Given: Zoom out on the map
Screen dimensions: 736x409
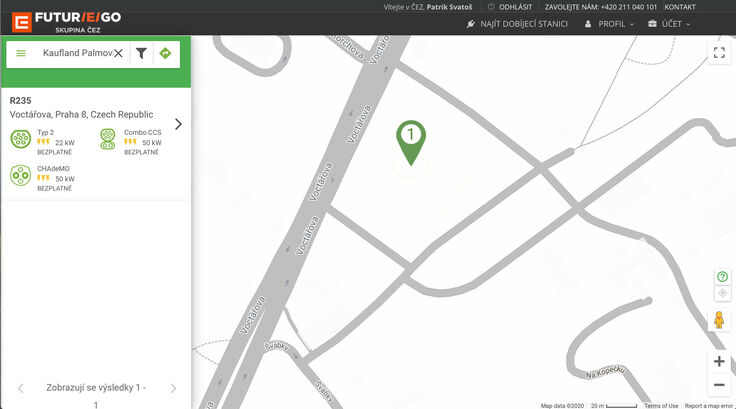Looking at the screenshot, I should tap(718, 385).
